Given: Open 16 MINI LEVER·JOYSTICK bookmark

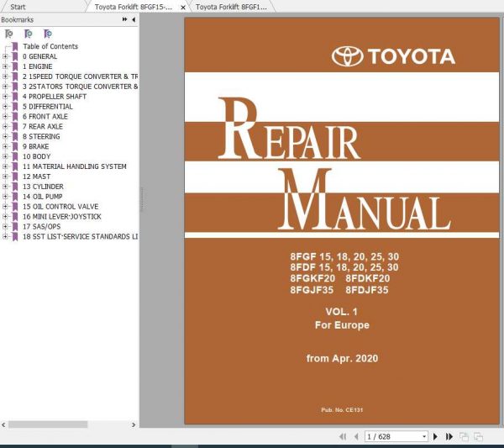Looking at the screenshot, I should tap(62, 217).
